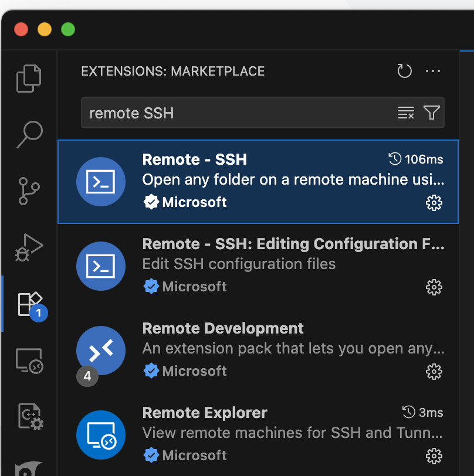Click description 'An extension pack that lets you open any'
This screenshot has height=476, width=474.
[293, 348]
